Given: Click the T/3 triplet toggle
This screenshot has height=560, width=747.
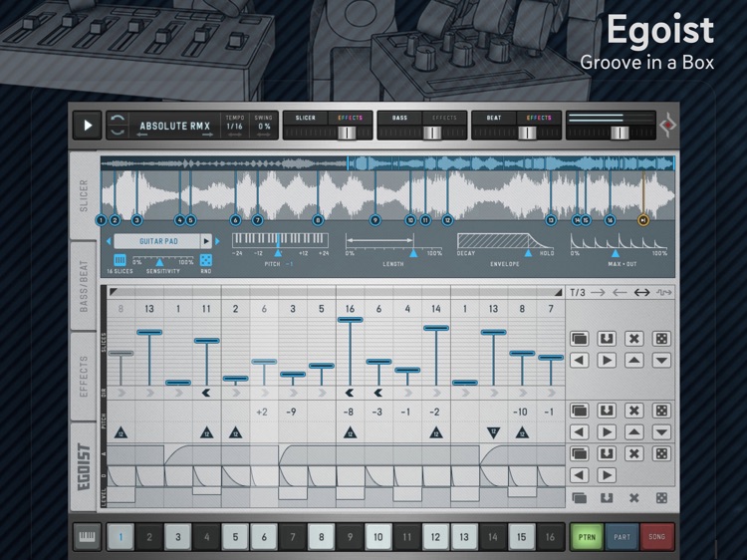Looking at the screenshot, I should pyautogui.click(x=578, y=292).
